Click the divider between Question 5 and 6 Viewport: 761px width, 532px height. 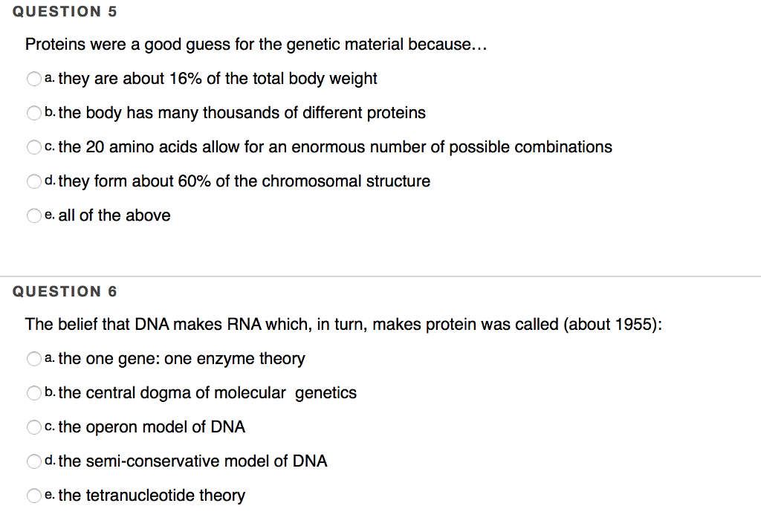click(380, 275)
